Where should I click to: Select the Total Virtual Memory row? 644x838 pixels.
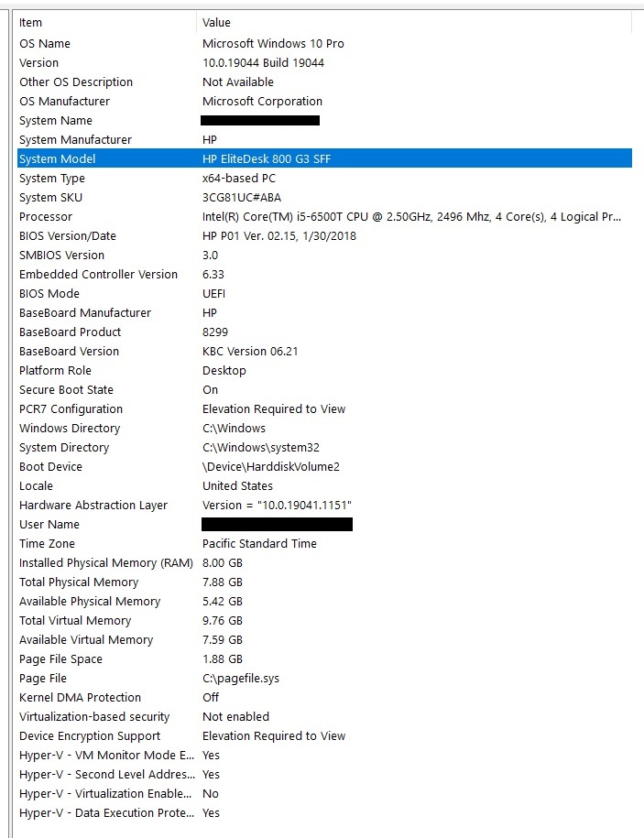(324, 620)
